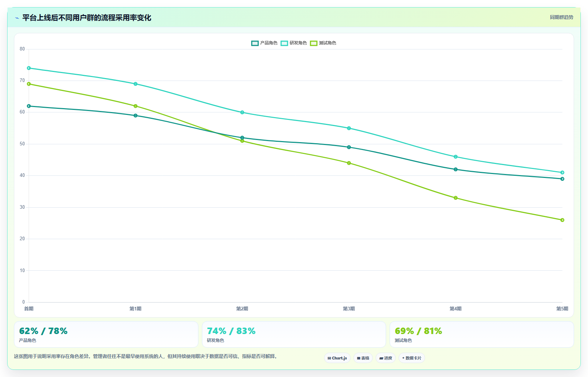Click 产品角色 data point at 第2期

pyautogui.click(x=242, y=137)
